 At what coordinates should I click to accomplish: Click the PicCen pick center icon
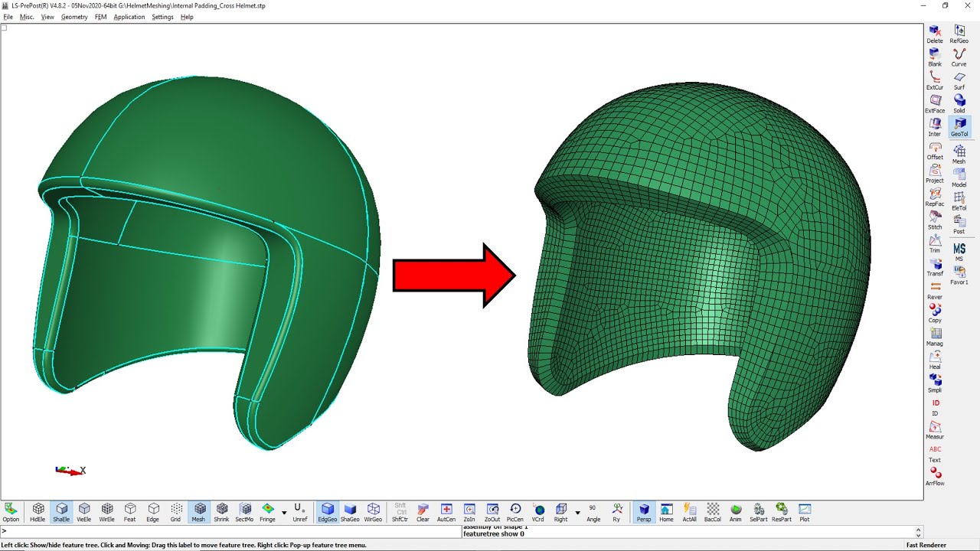pos(515,512)
